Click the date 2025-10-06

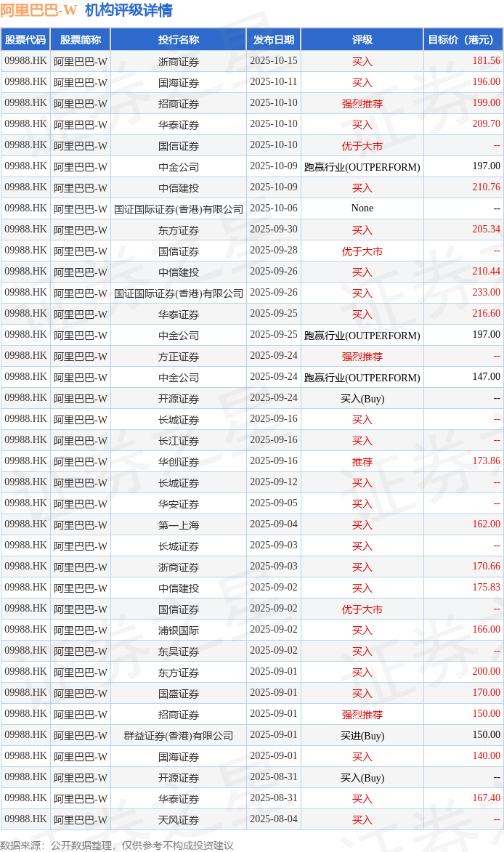274,208
